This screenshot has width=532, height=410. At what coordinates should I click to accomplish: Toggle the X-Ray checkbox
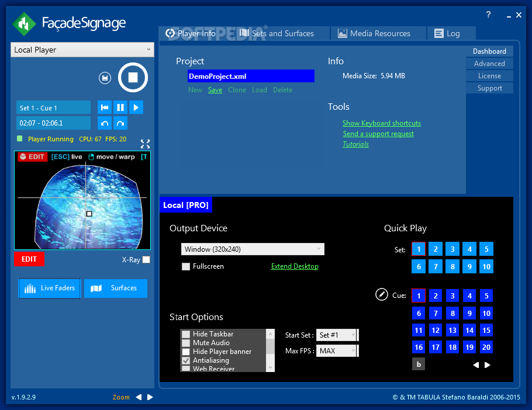click(x=146, y=259)
